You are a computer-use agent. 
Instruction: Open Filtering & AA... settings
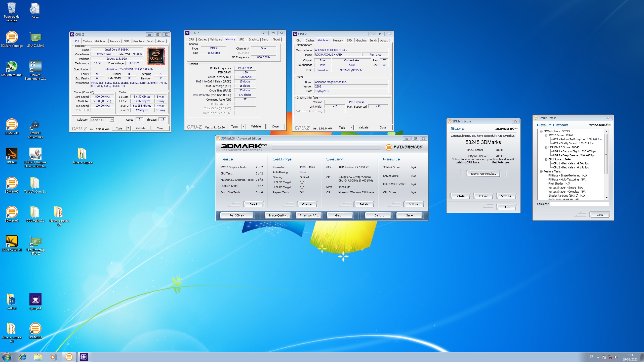pyautogui.click(x=309, y=215)
